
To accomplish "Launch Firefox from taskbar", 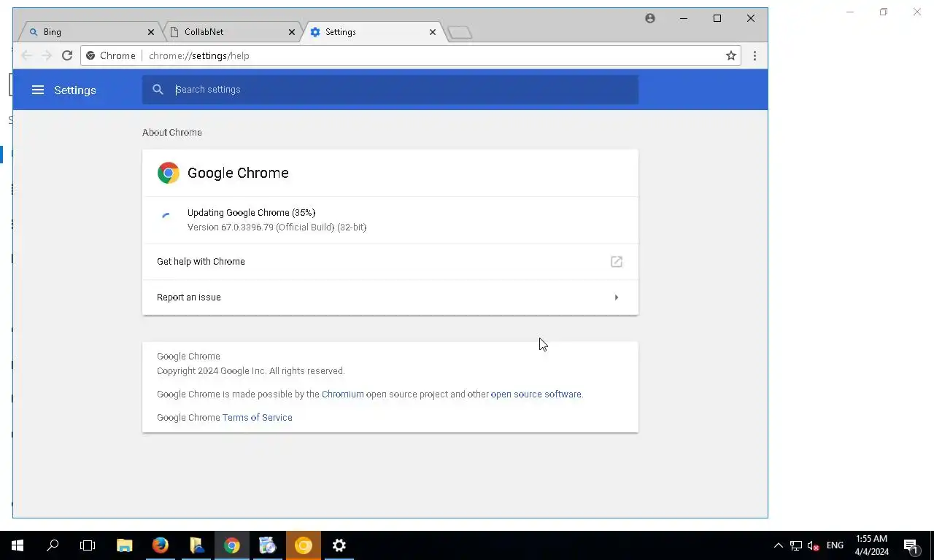I will point(161,545).
